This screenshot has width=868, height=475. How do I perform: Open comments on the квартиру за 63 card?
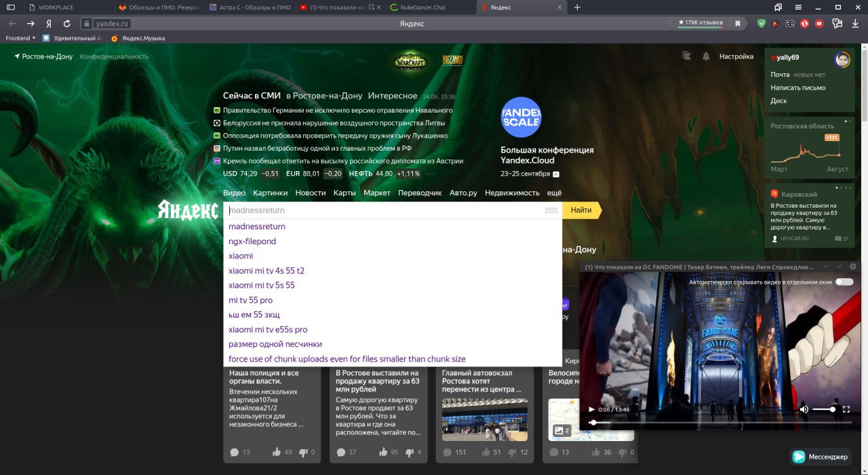tap(341, 453)
